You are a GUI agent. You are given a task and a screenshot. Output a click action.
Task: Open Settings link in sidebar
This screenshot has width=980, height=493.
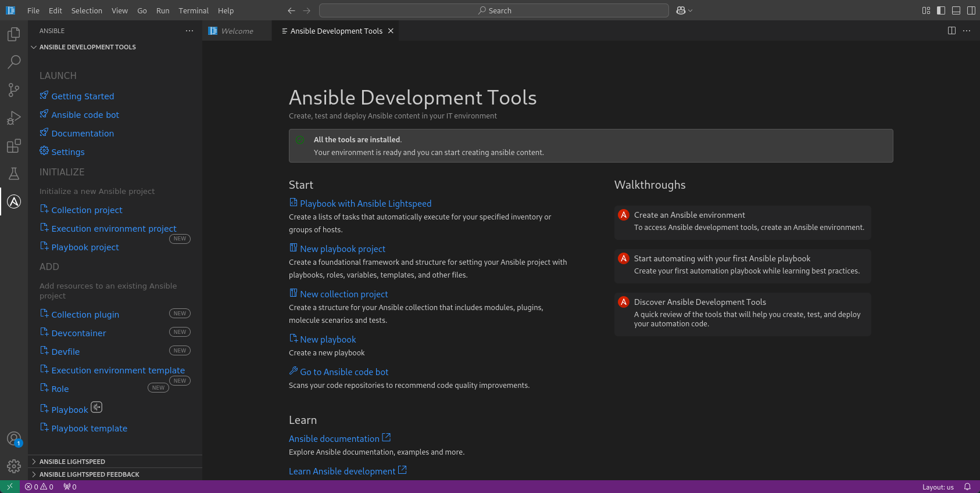(x=68, y=152)
